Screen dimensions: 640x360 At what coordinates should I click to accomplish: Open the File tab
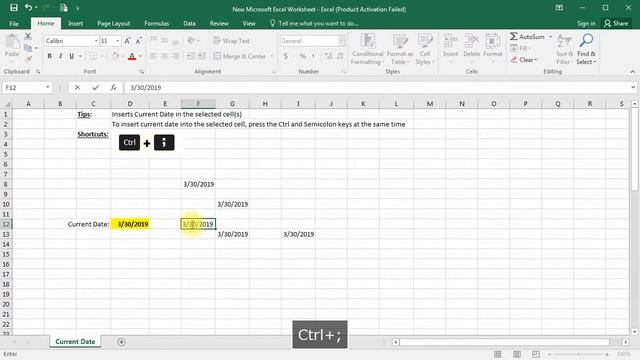point(14,24)
